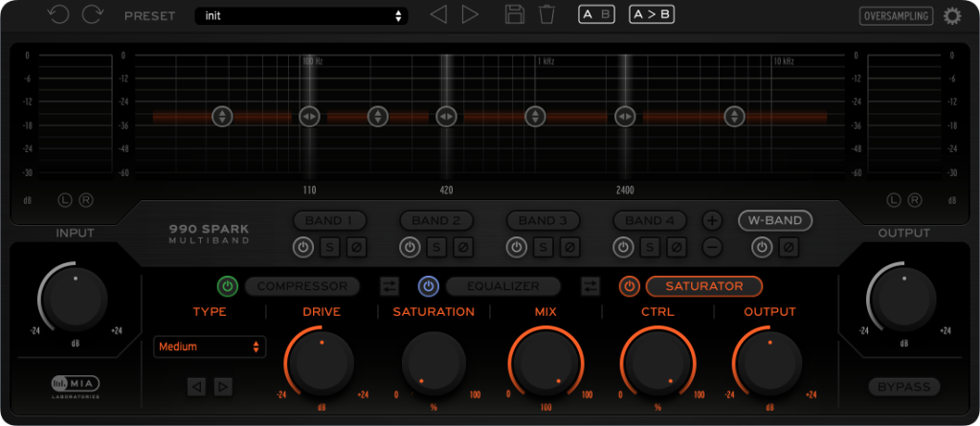The width and height of the screenshot is (980, 426).
Task: Toggle the orange Saturator power button
Action: [x=630, y=286]
